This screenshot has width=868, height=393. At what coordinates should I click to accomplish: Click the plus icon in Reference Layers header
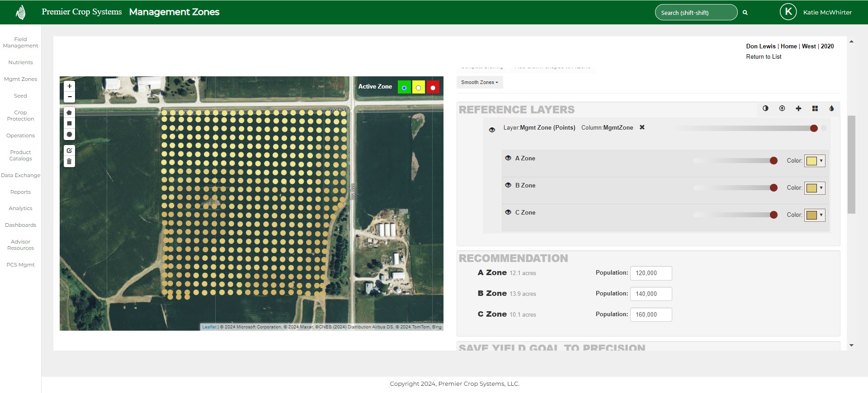(798, 108)
